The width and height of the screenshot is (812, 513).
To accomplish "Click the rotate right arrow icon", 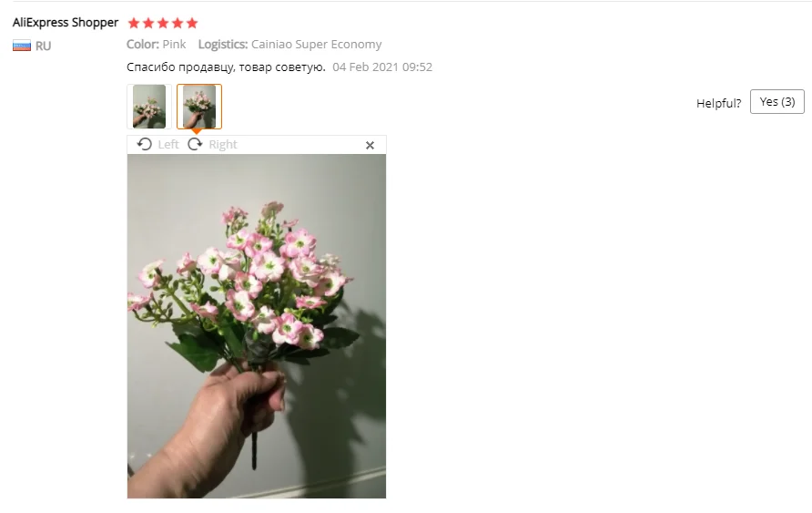I will [x=195, y=144].
